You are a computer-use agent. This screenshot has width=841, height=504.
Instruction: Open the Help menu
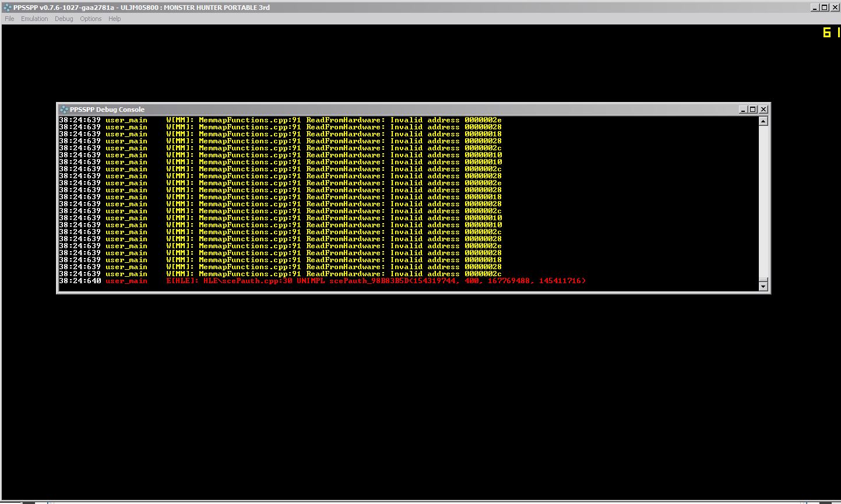[115, 19]
